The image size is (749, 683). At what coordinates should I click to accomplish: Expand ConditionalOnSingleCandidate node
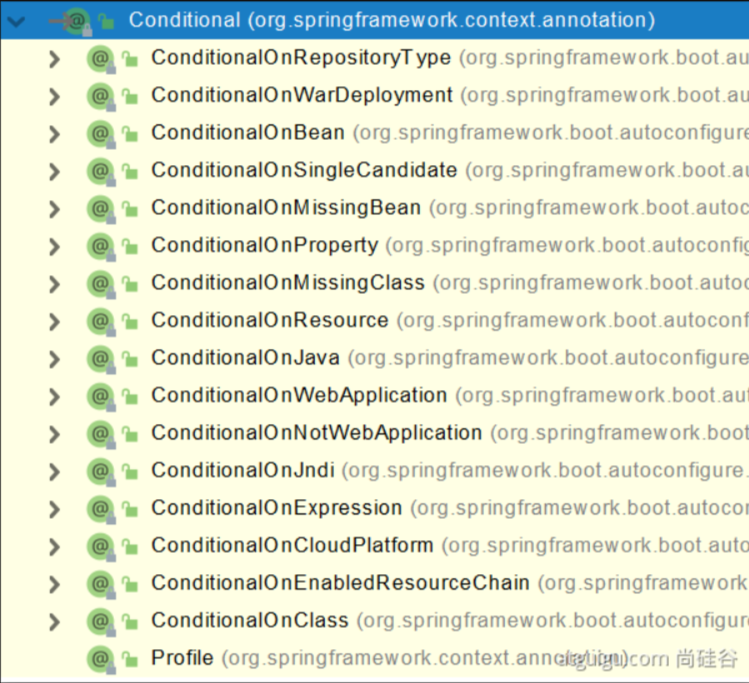click(x=54, y=172)
